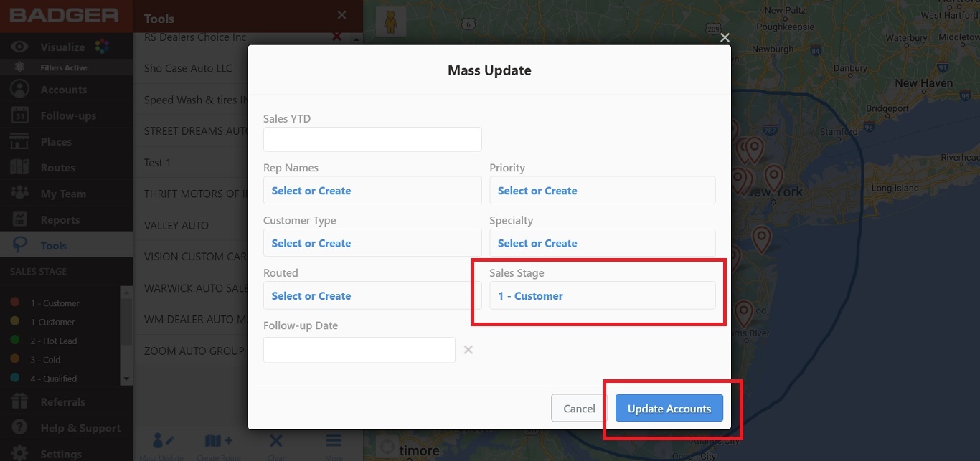Click the Clear X icon in Tools toolbar
The image size is (980, 461).
pos(275,441)
